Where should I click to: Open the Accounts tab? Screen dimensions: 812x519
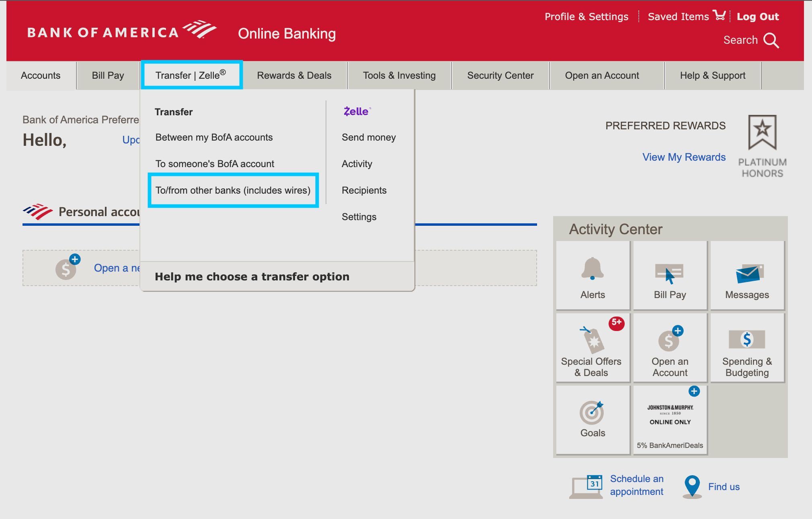click(x=41, y=76)
